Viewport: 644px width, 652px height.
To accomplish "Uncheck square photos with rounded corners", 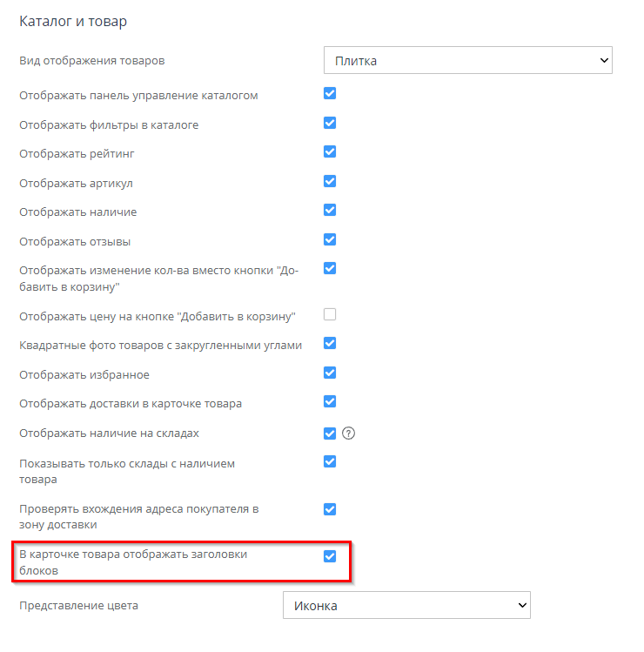I will (330, 344).
